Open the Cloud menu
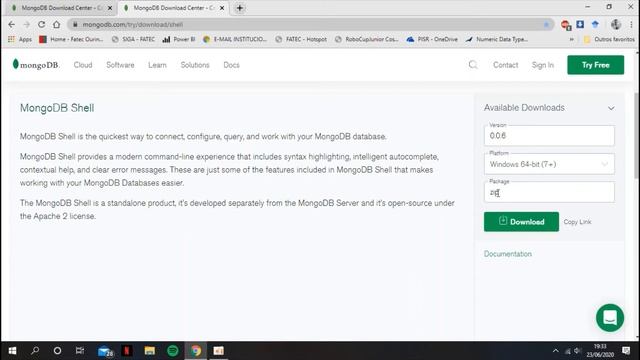This screenshot has width=640, height=360. [83, 65]
